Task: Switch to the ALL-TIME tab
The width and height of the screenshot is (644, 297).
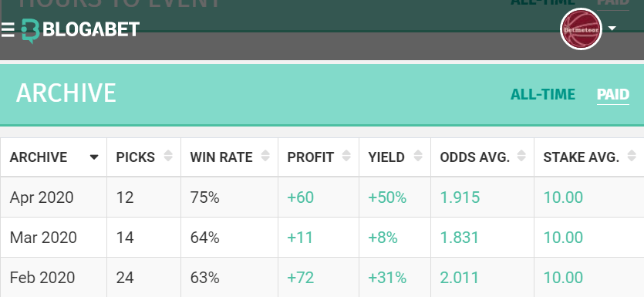Action: click(542, 94)
